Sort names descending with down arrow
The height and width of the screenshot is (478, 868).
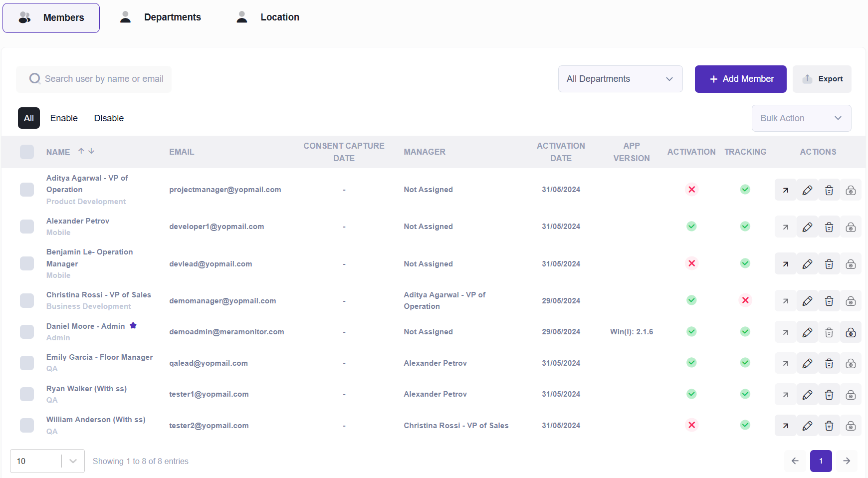click(x=91, y=151)
